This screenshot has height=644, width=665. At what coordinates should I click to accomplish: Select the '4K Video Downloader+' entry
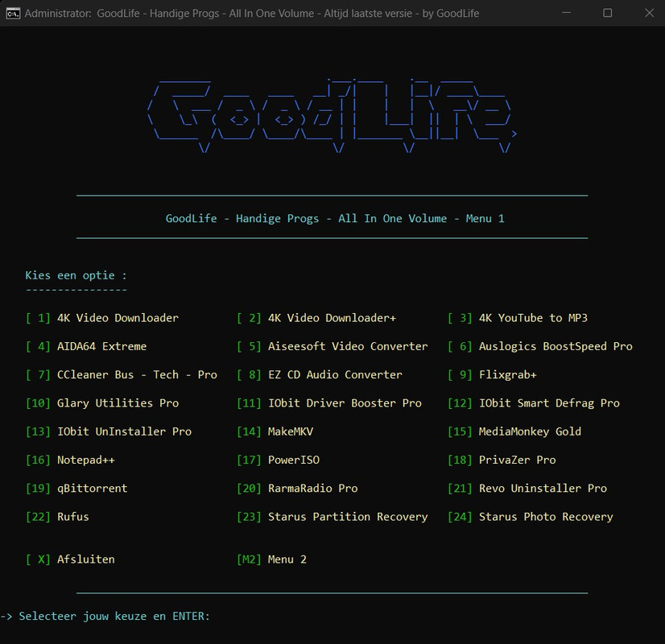coord(316,318)
